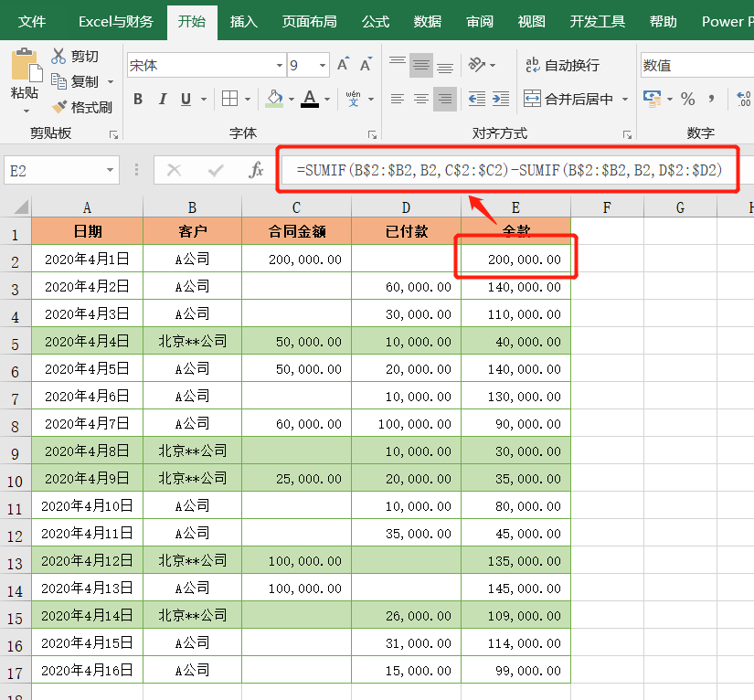This screenshot has height=700, width=754.
Task: Switch to 开发工具 tab
Action: (x=597, y=22)
